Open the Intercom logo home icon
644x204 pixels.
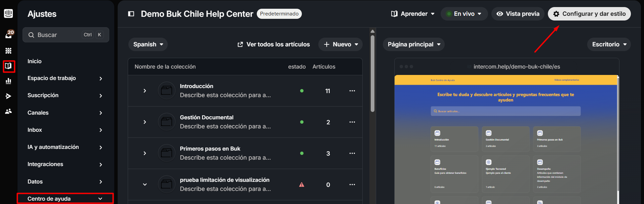[8, 13]
